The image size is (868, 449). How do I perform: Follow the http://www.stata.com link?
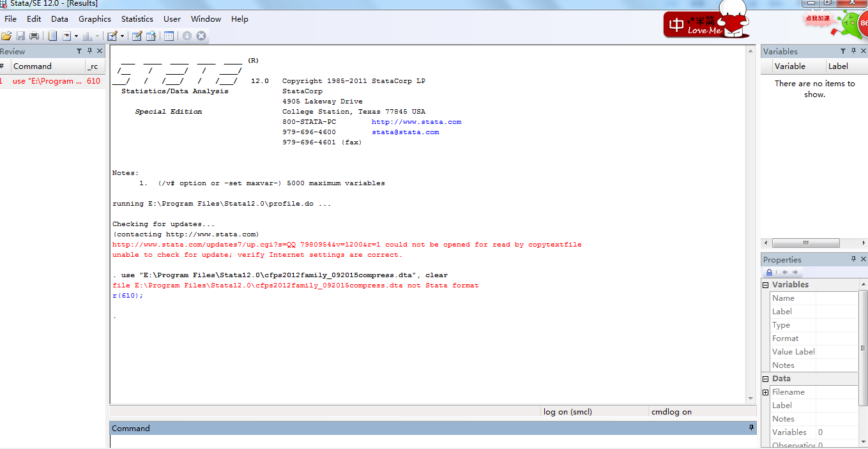tap(416, 122)
